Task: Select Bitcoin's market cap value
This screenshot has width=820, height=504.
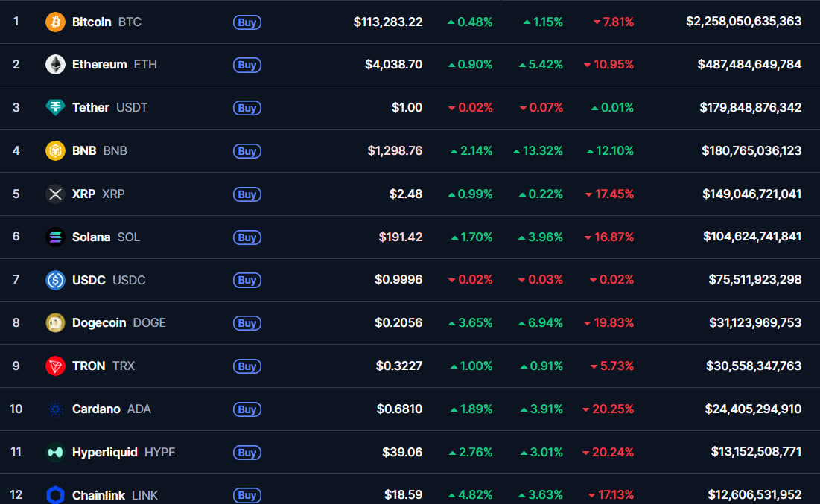Action: pos(743,22)
